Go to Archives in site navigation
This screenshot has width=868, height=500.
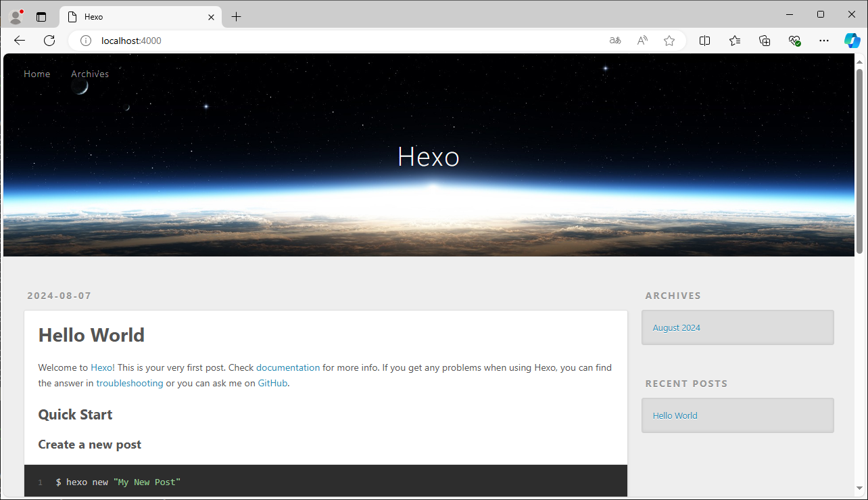coord(90,74)
